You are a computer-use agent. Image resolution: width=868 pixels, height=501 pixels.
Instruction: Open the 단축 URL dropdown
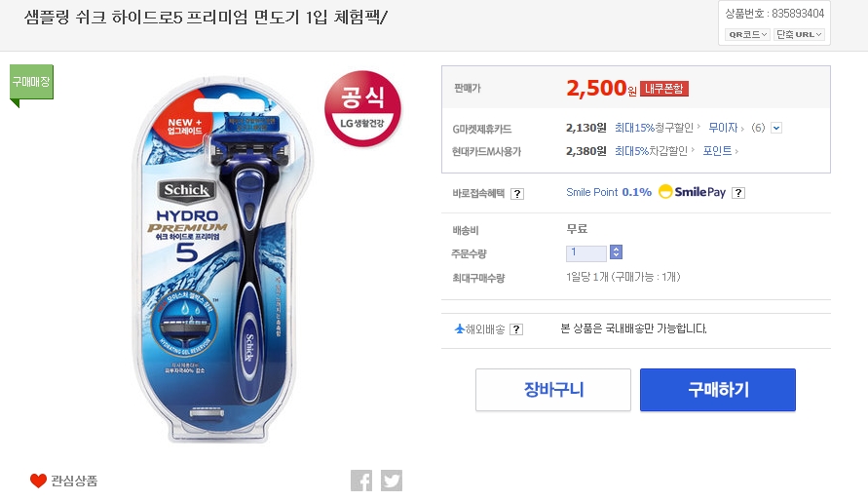(800, 34)
